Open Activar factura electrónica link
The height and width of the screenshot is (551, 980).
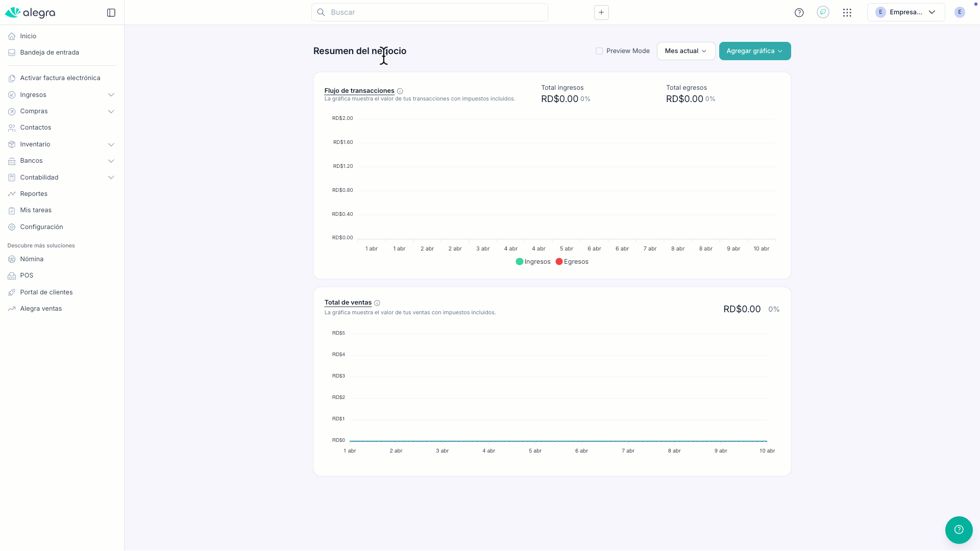coord(60,78)
